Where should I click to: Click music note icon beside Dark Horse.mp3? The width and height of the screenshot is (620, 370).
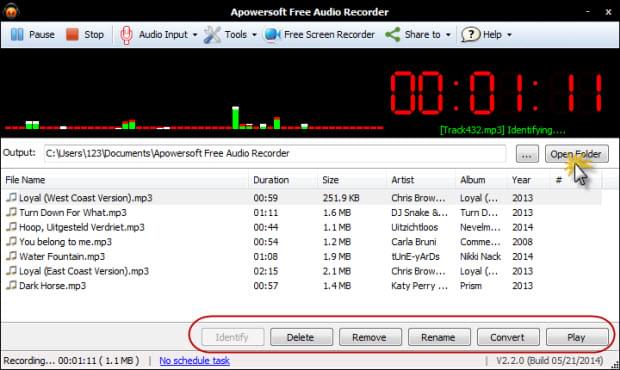pos(11,285)
